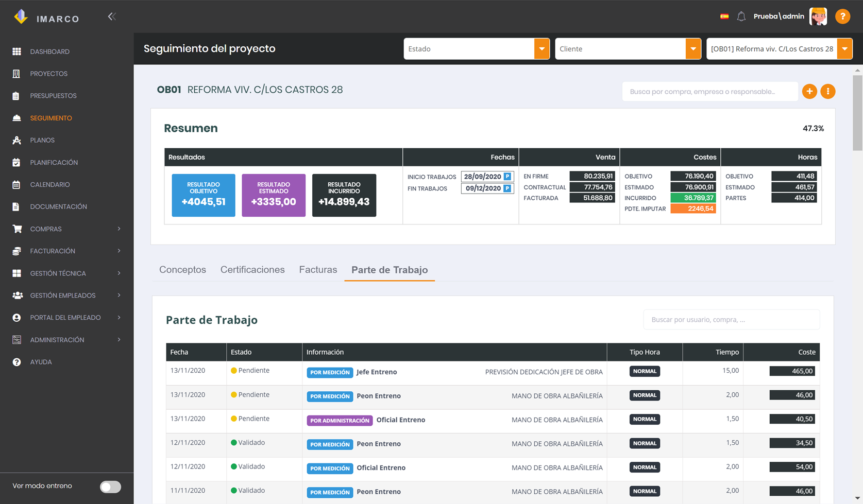This screenshot has height=504, width=863.
Task: Open the three-dots options menu
Action: [x=828, y=92]
